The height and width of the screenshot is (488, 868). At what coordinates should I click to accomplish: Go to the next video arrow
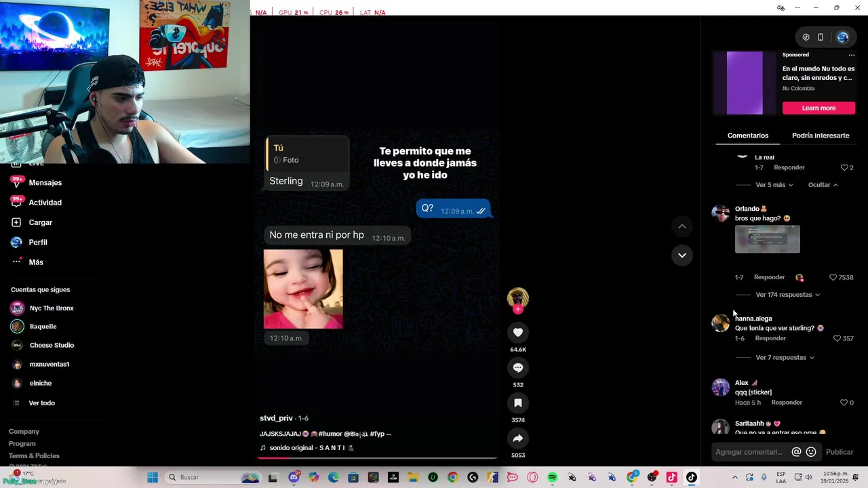point(682,256)
